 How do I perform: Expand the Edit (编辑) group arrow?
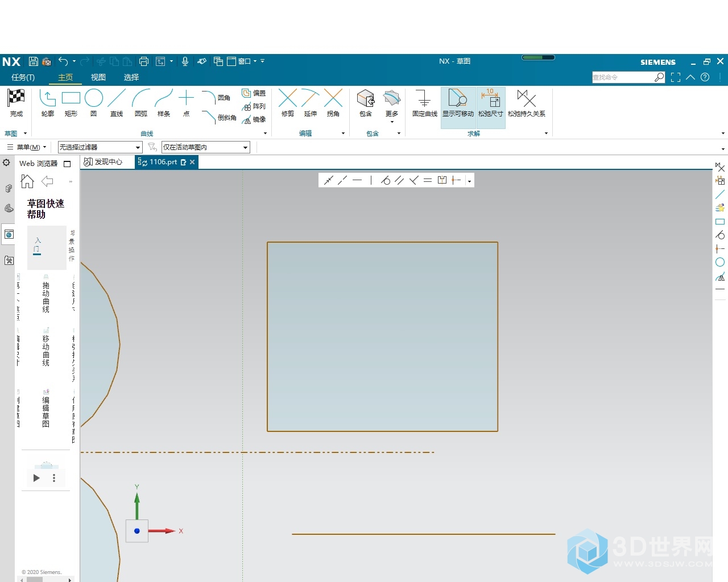click(x=343, y=134)
